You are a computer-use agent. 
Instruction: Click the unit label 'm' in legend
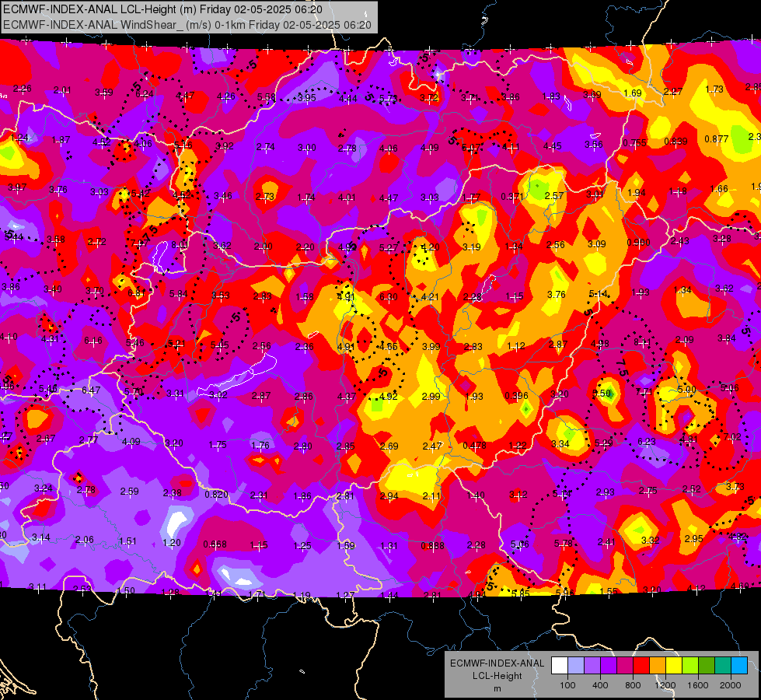497,689
